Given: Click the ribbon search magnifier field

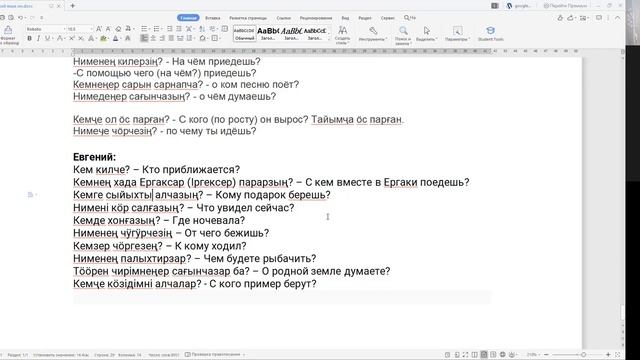Looking at the screenshot, I should point(410,18).
